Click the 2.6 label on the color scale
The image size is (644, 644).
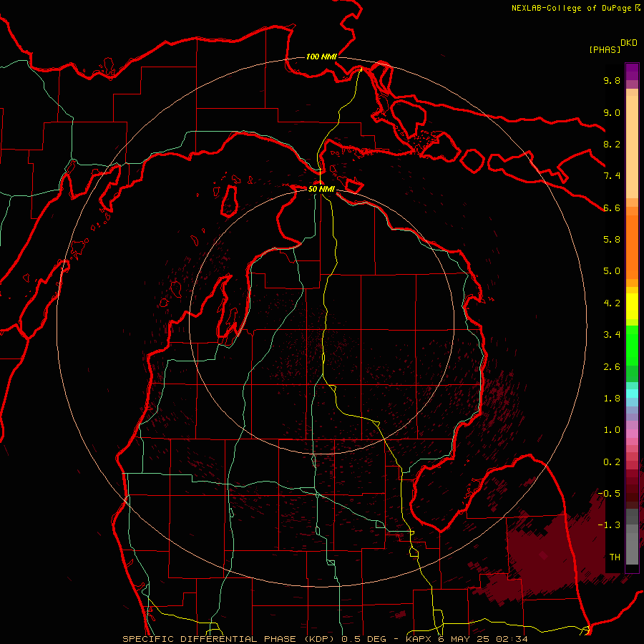612,367
